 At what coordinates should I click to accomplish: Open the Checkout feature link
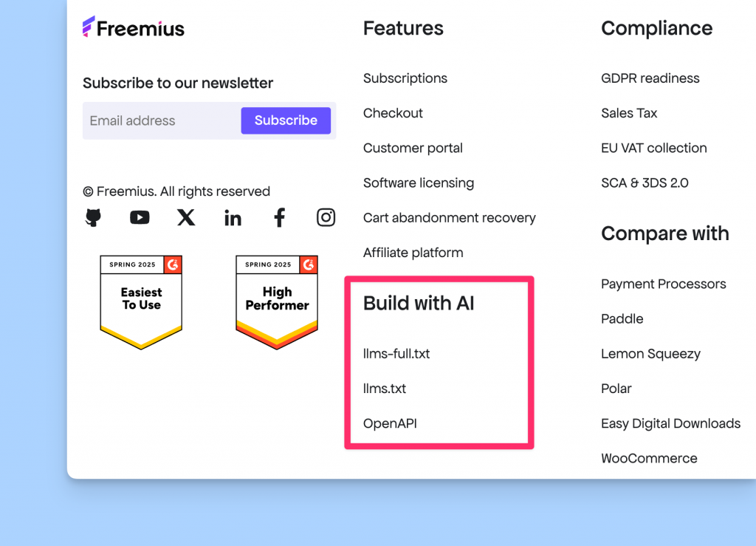393,113
